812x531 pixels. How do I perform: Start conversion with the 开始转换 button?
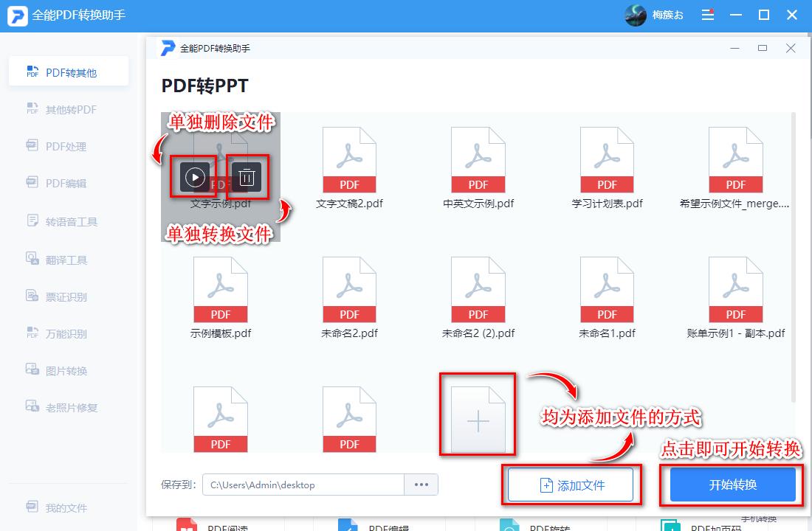[x=731, y=484]
